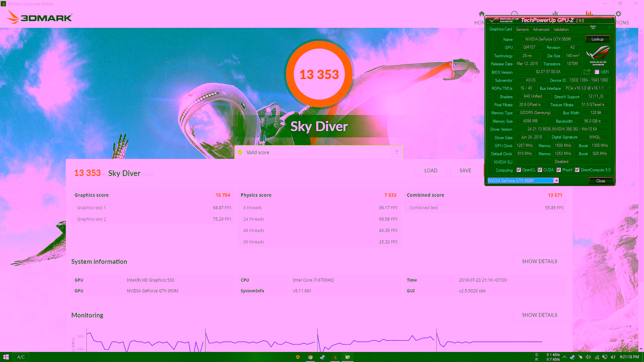Click the BIOS Version 82.07.97.00.0A field
644x362 pixels.
coord(548,72)
